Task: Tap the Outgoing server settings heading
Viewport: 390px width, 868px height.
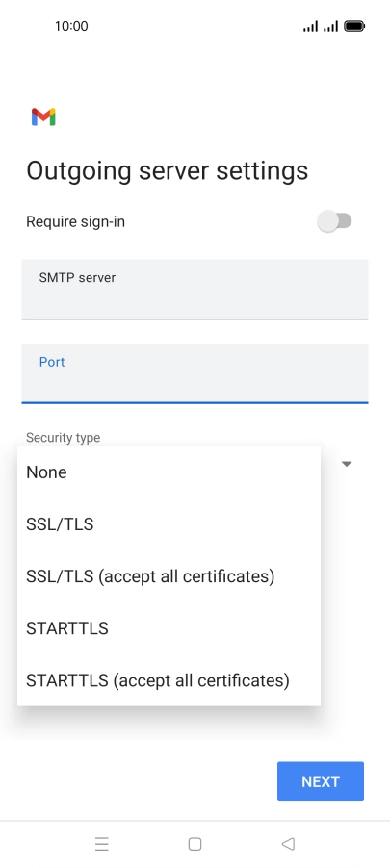Action: [x=168, y=170]
